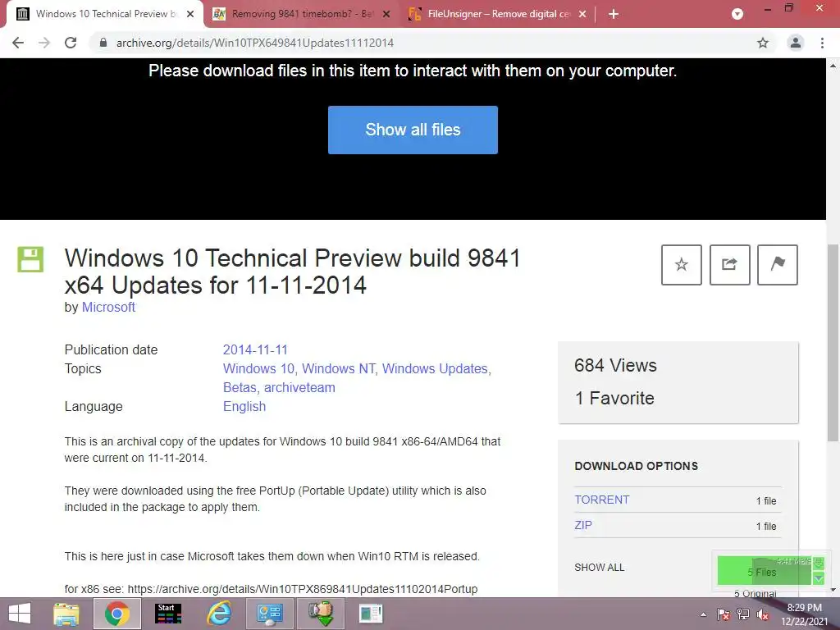840x630 pixels.
Task: Favorite this item with the star button
Action: [x=682, y=265]
